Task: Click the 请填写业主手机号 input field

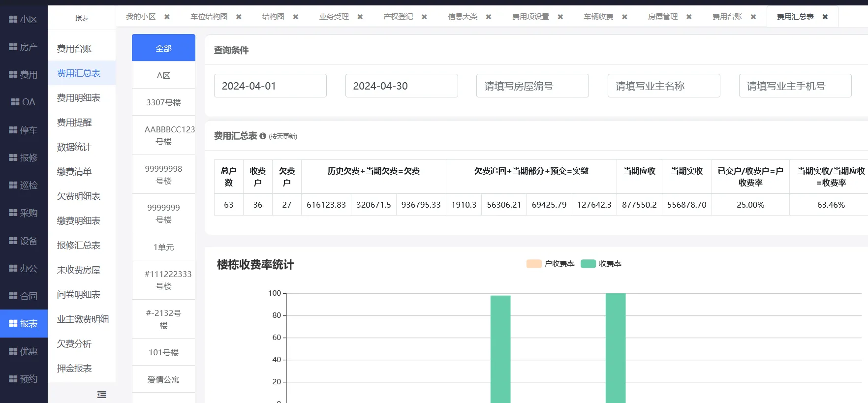Action: click(795, 86)
